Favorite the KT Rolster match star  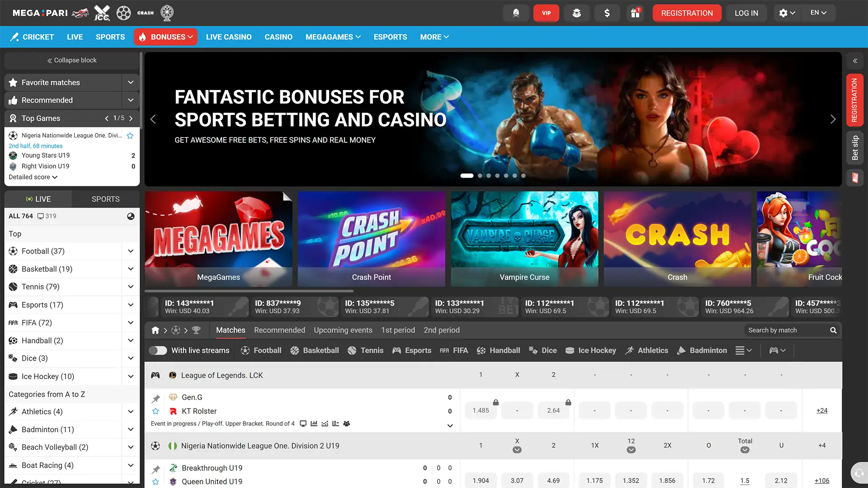tap(156, 411)
